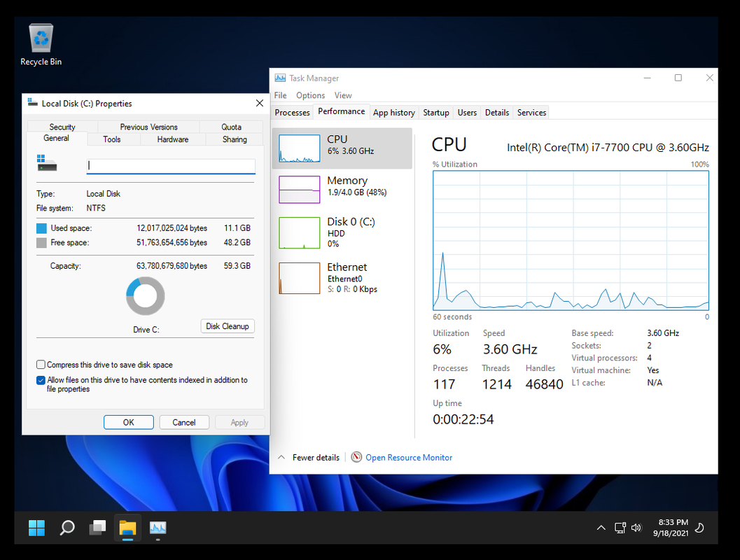
Task: Open network status tray icon
Action: [x=620, y=527]
